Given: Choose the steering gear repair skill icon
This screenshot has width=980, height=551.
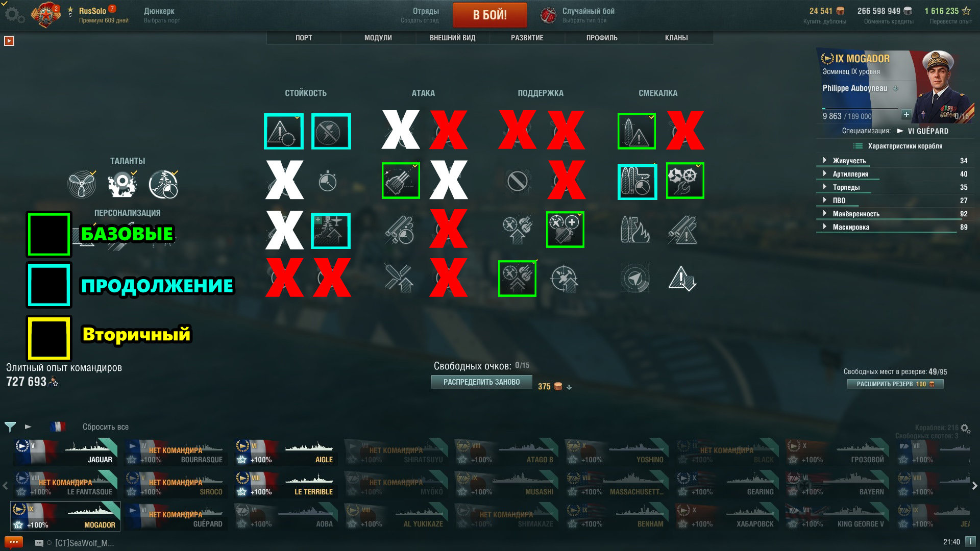Looking at the screenshot, I should pyautogui.click(x=685, y=181).
